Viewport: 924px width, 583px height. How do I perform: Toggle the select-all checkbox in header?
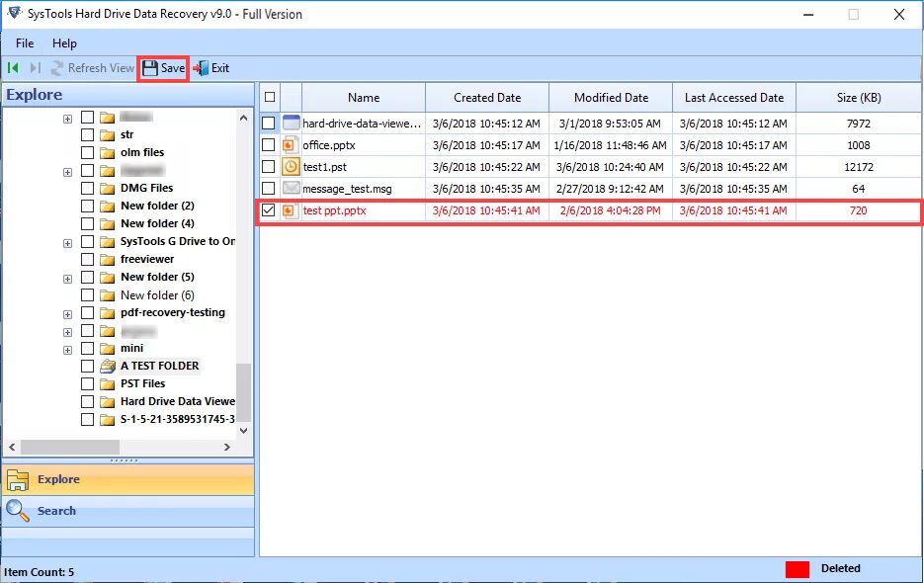click(x=270, y=97)
